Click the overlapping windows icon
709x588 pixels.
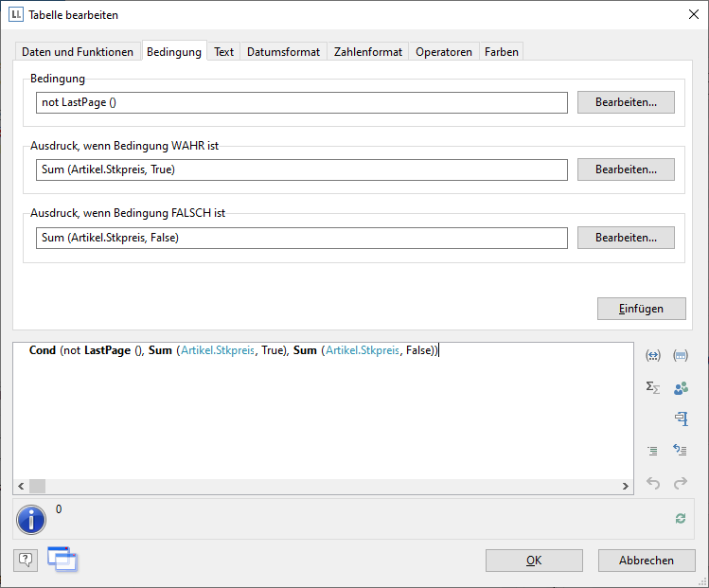[x=62, y=560]
